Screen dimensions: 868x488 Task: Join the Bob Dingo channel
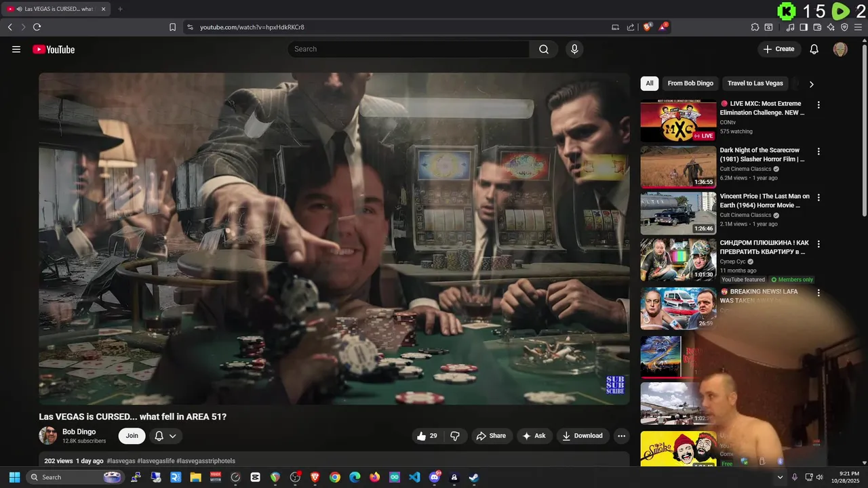(132, 436)
